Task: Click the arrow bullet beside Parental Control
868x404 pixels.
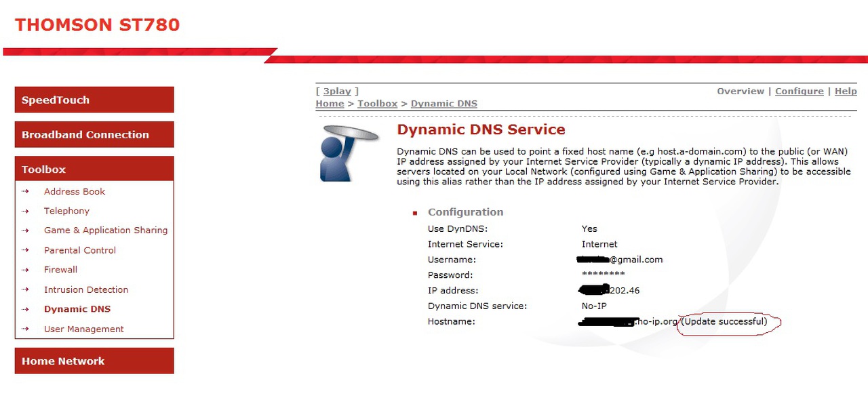Action: [26, 250]
